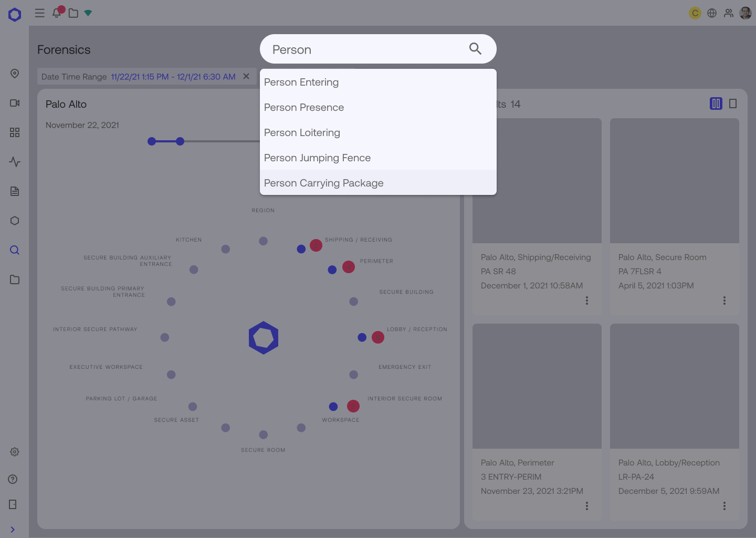Image resolution: width=756 pixels, height=538 pixels.
Task: Expand the sidebar with bottom chevron
Action: (13, 530)
